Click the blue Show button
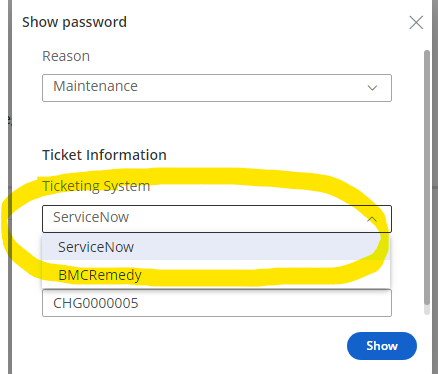The image size is (438, 374). tap(382, 346)
